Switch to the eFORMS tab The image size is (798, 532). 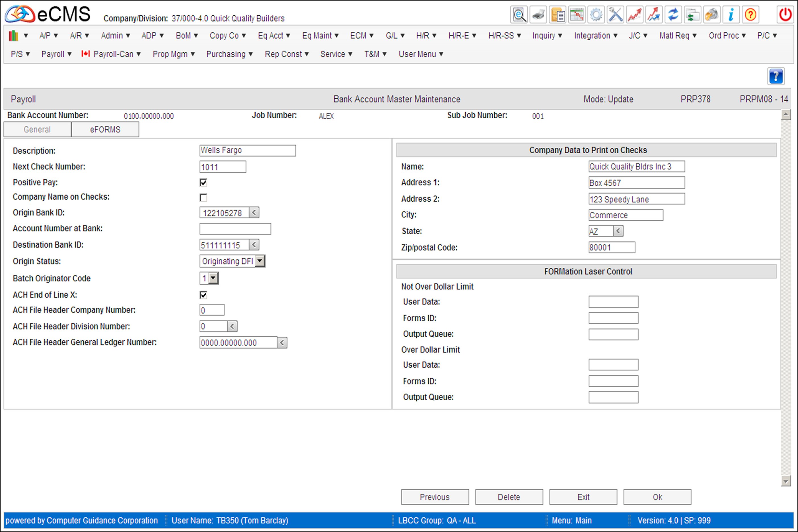105,130
